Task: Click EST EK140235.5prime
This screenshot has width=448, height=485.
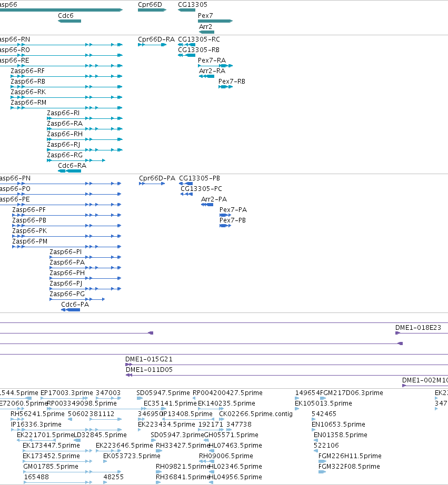Action: pos(226,403)
